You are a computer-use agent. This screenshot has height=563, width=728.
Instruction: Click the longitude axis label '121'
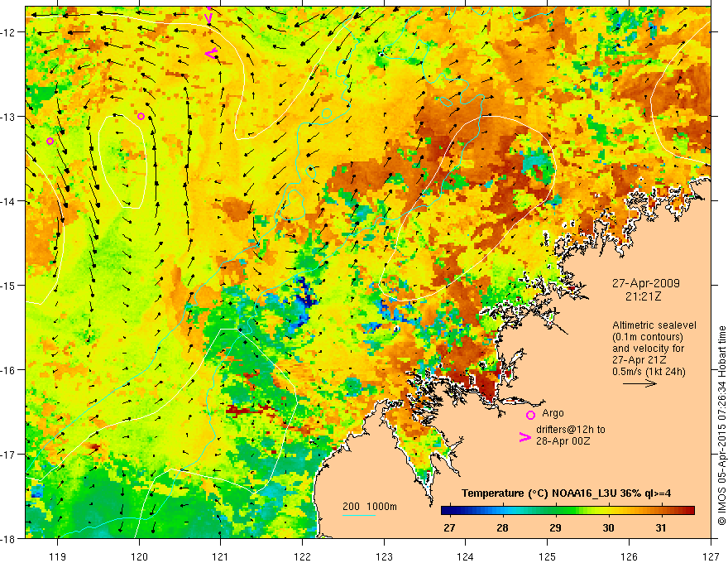[x=221, y=556]
